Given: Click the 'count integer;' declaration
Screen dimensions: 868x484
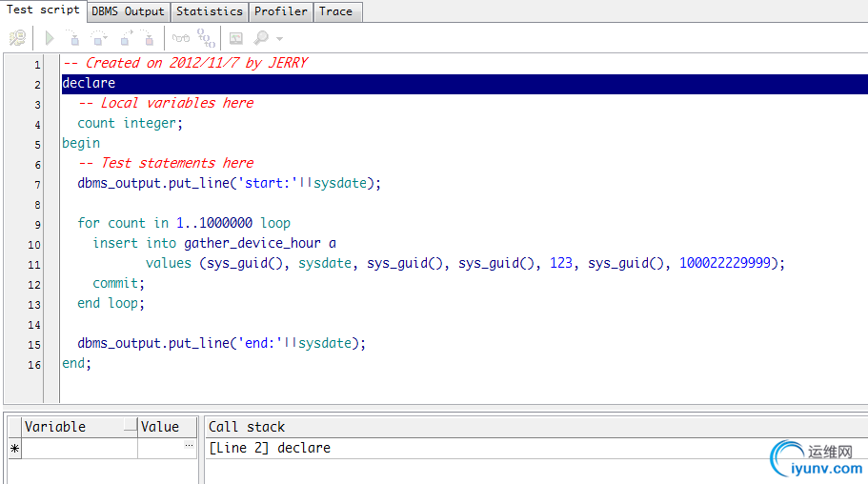Looking at the screenshot, I should coord(131,123).
